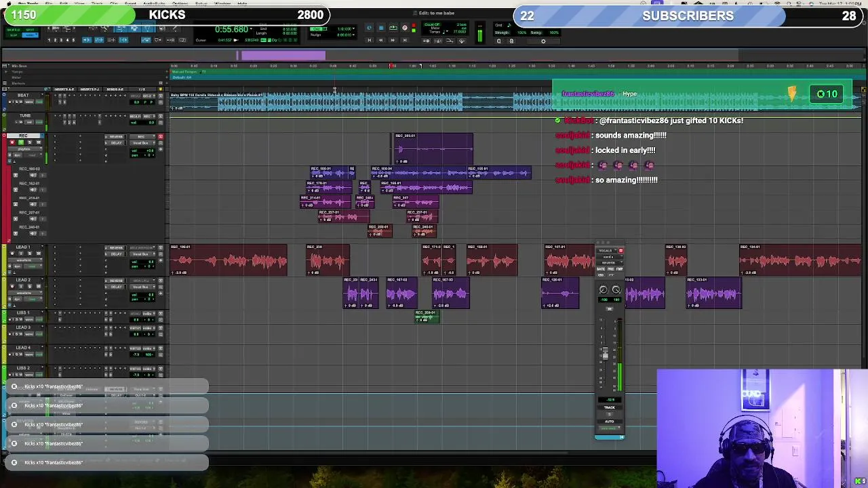
Task: Open the LEAD 1 waveform view selector
Action: (25, 260)
